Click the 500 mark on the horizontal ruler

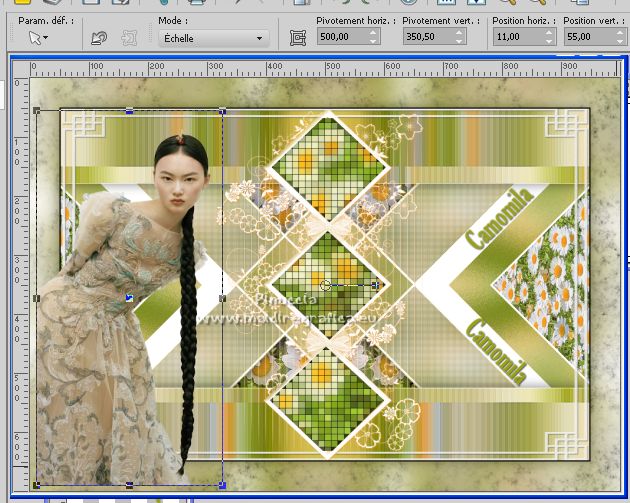click(x=333, y=66)
